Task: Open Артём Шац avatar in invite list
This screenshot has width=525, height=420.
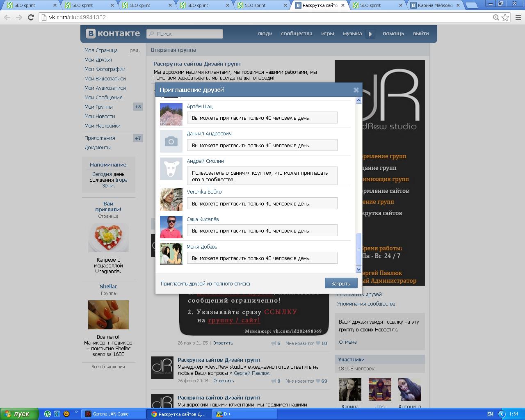Action: (171, 114)
